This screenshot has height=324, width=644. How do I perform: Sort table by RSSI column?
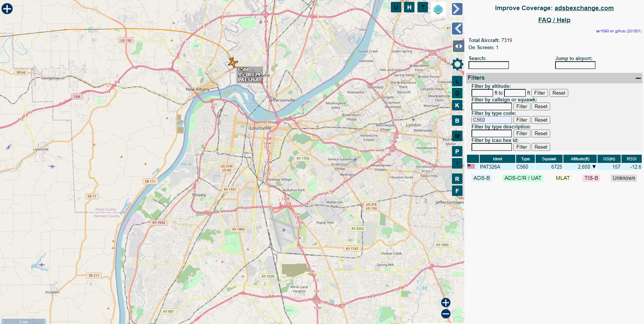click(632, 159)
